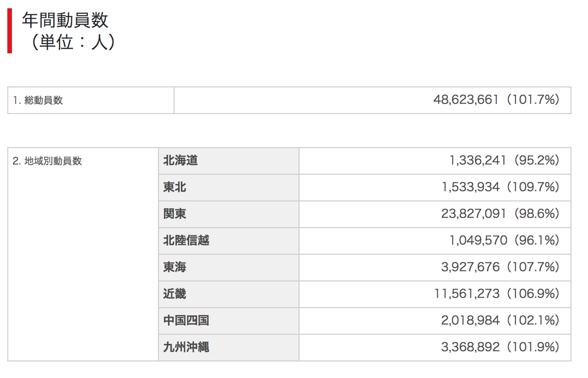Click the 東海 region header cell
Image resolution: width=588 pixels, height=378 pixels.
pos(175,267)
